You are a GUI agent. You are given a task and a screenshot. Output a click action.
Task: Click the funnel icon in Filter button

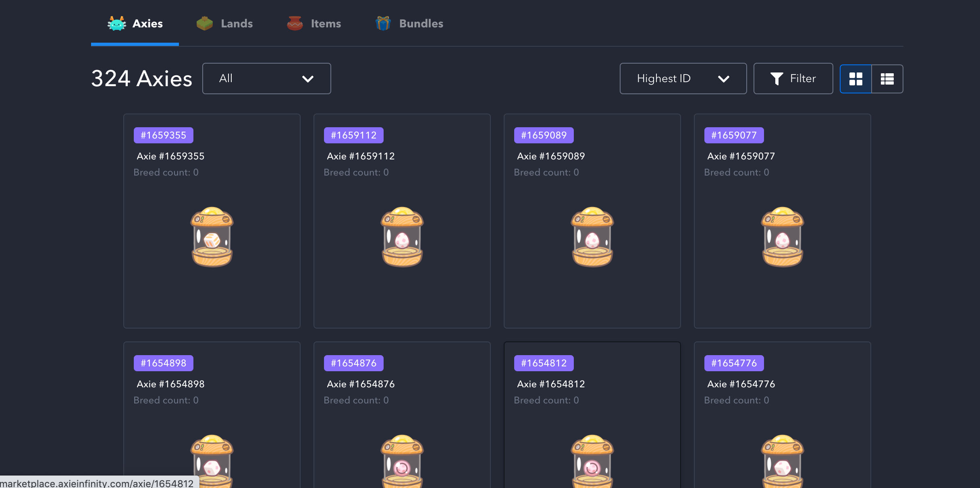pyautogui.click(x=777, y=79)
